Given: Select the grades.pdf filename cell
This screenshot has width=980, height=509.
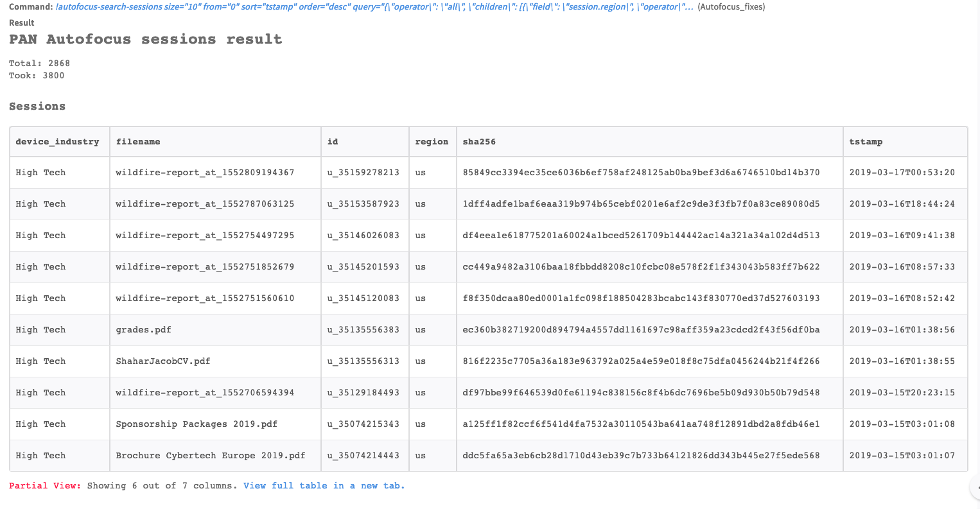Looking at the screenshot, I should pos(143,330).
